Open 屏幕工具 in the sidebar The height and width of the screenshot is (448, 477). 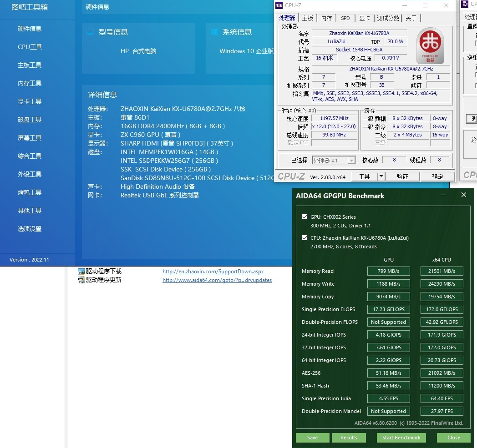[29, 138]
